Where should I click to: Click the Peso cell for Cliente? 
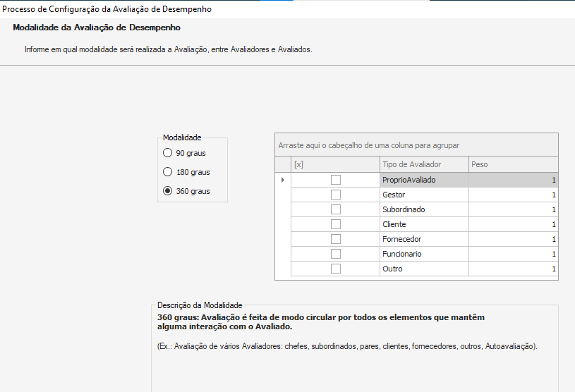(512, 224)
